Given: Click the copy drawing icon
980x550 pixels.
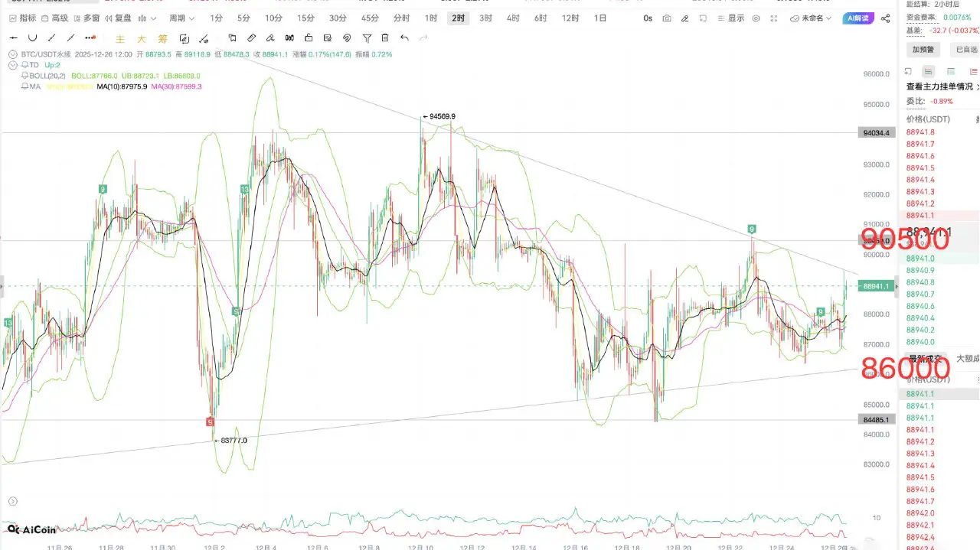Looking at the screenshot, I should (x=232, y=37).
